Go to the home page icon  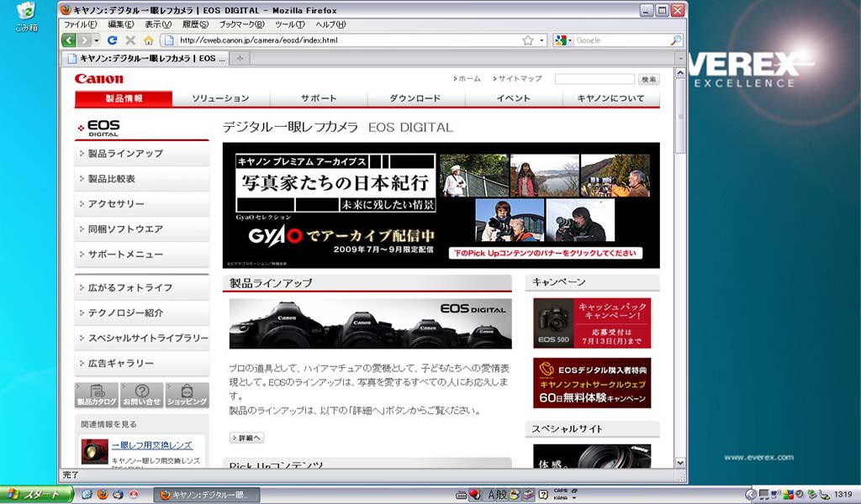[x=148, y=40]
